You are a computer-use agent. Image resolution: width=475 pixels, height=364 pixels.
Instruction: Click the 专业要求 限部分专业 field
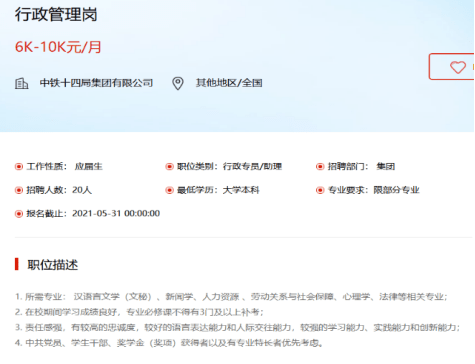[x=373, y=190]
